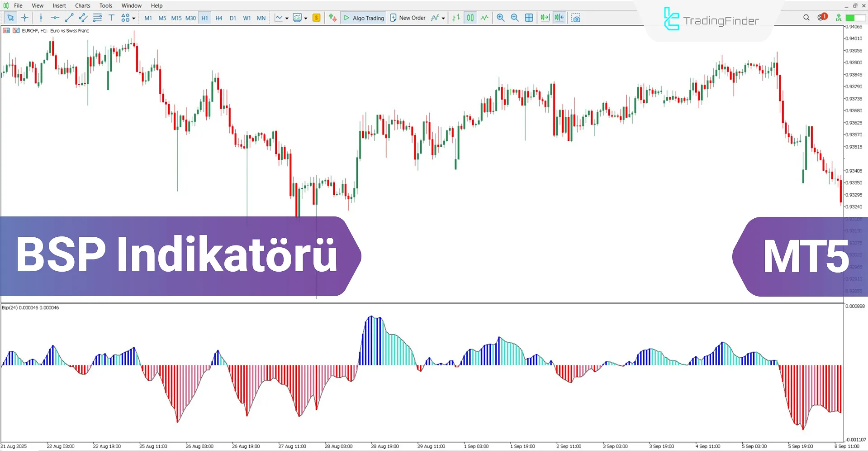Select the Crosshair tool
Image resolution: width=868 pixels, height=451 pixels.
25,18
